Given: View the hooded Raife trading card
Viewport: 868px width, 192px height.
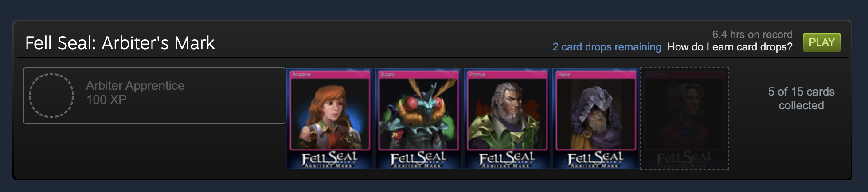Looking at the screenshot, I should pos(595,119).
